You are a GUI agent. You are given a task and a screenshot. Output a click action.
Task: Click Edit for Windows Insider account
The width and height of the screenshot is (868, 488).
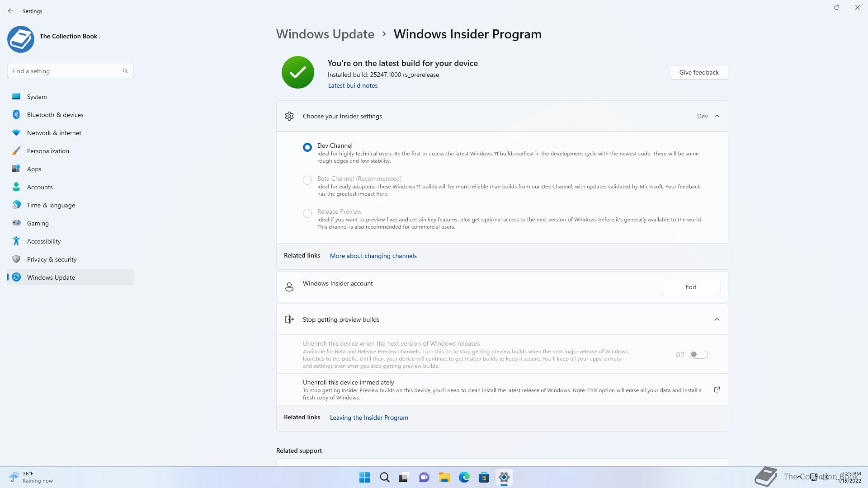click(691, 287)
